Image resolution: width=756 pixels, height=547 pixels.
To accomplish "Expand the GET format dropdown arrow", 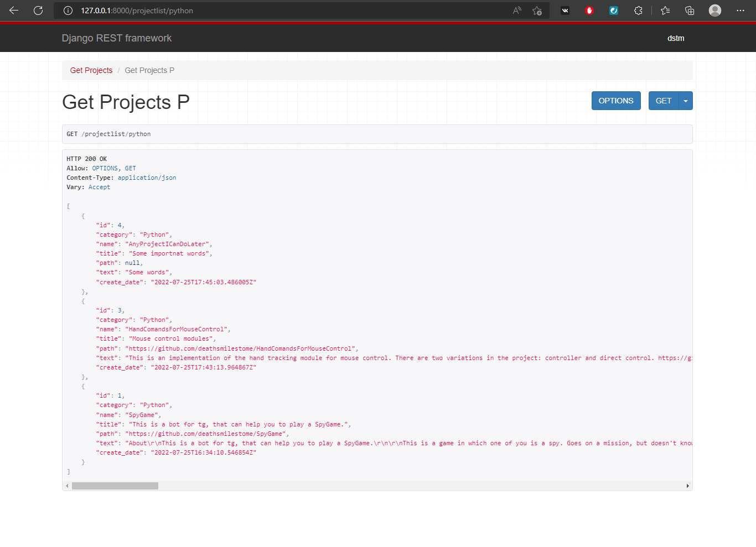I will [686, 101].
